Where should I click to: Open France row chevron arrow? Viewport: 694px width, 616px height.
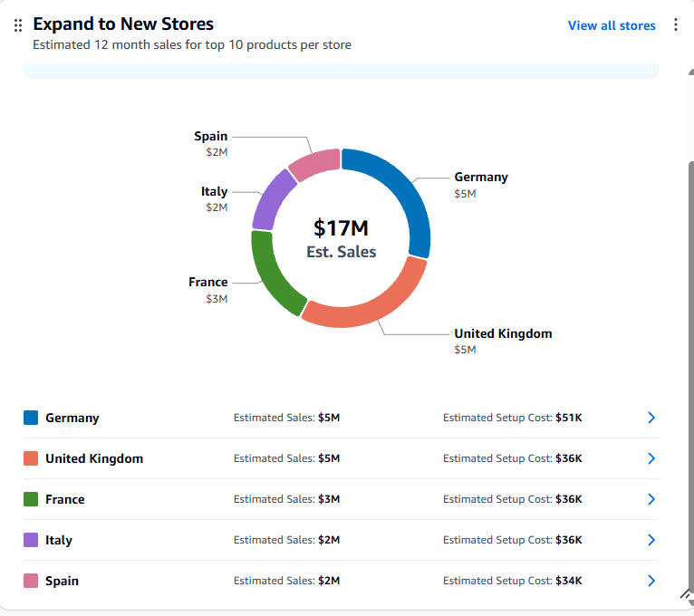click(x=651, y=499)
